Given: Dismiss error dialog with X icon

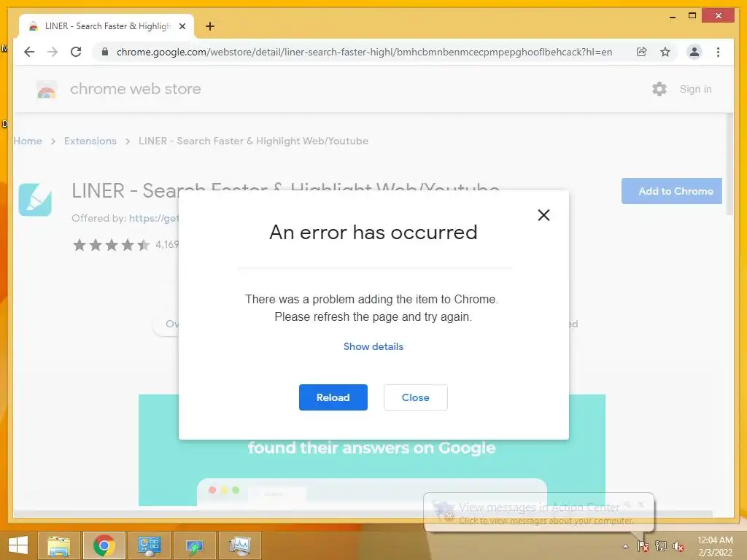Looking at the screenshot, I should [x=543, y=215].
